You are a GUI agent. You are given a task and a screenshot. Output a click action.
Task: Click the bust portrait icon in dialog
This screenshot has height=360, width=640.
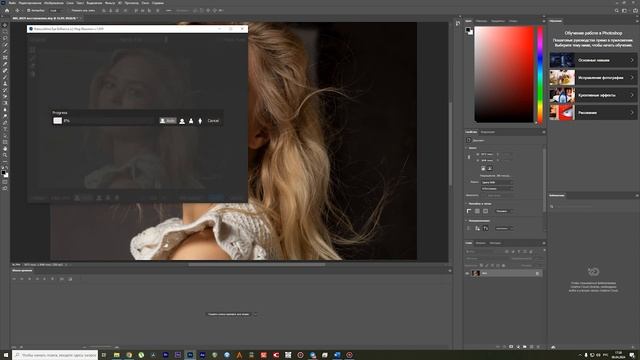coord(191,121)
